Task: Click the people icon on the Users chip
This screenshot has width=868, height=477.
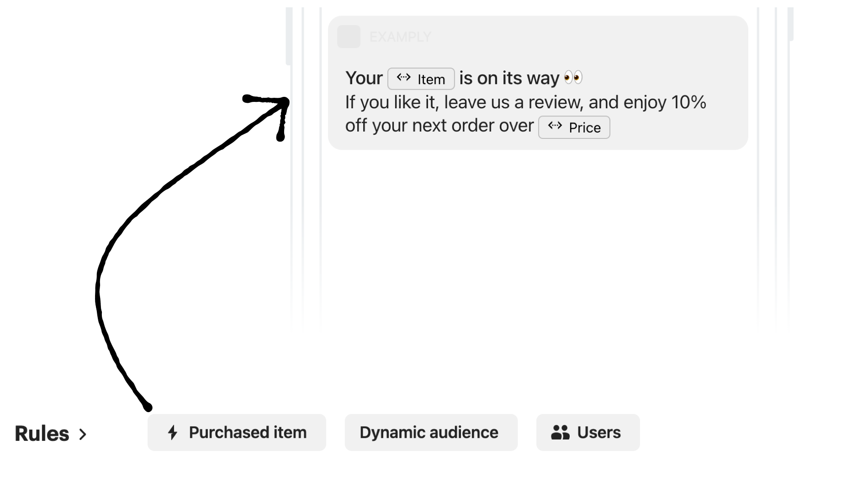Action: coord(560,432)
